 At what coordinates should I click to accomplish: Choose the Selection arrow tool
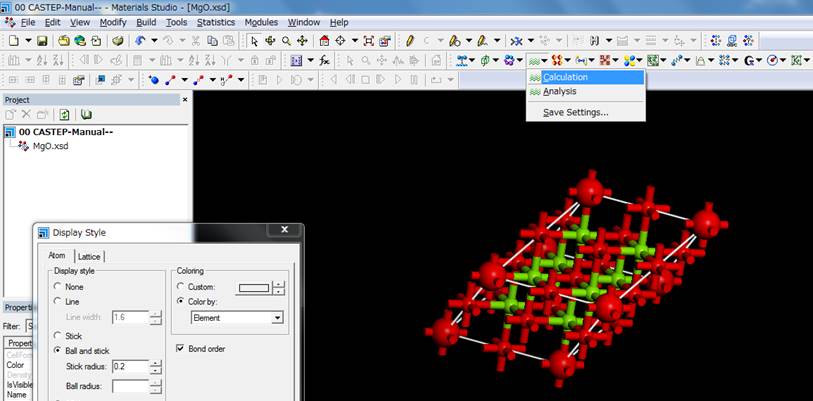pyautogui.click(x=254, y=40)
